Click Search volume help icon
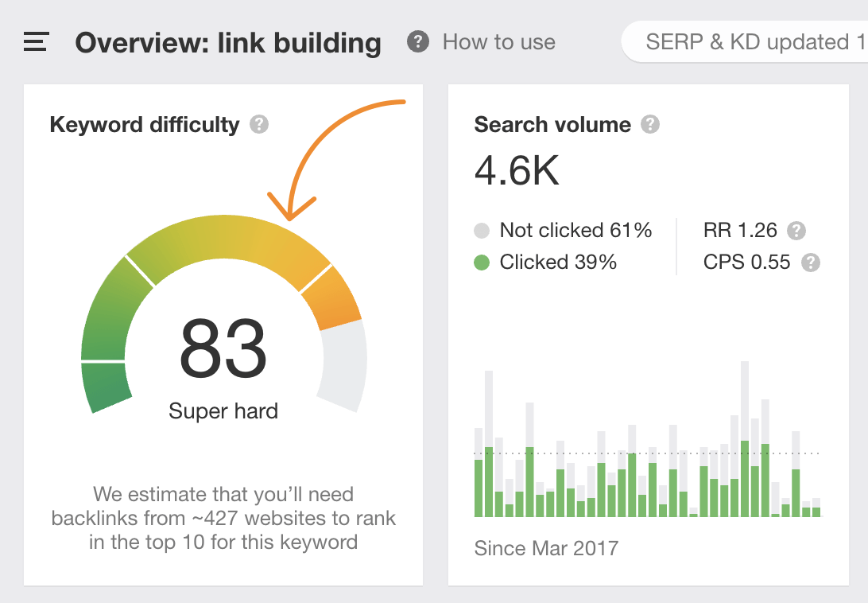868x603 pixels. pyautogui.click(x=650, y=125)
